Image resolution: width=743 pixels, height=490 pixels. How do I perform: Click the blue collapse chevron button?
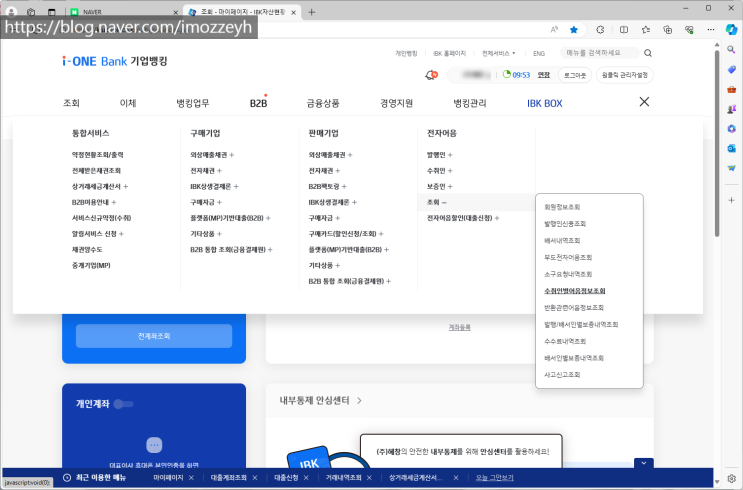(643, 463)
